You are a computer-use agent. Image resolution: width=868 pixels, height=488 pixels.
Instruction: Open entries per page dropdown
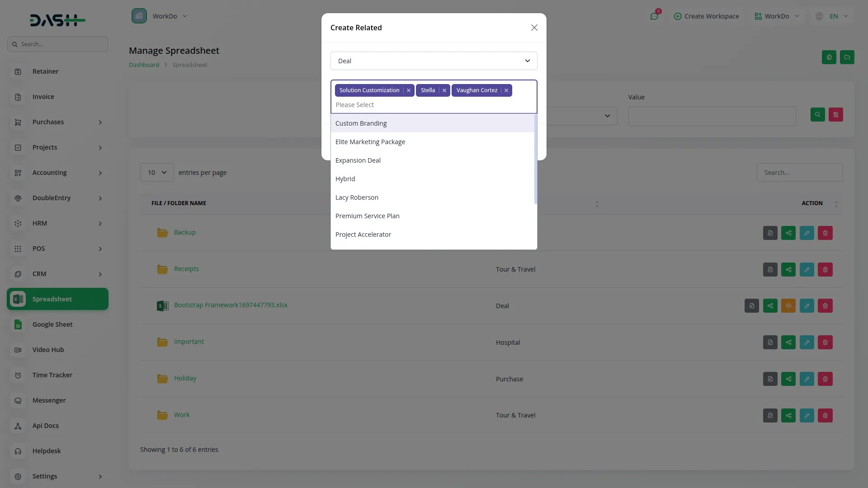pyautogui.click(x=157, y=173)
